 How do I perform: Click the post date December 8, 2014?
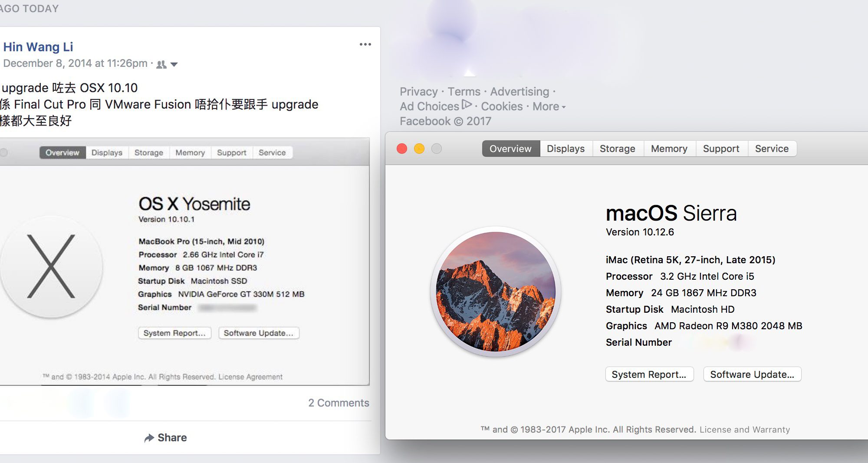click(x=75, y=63)
